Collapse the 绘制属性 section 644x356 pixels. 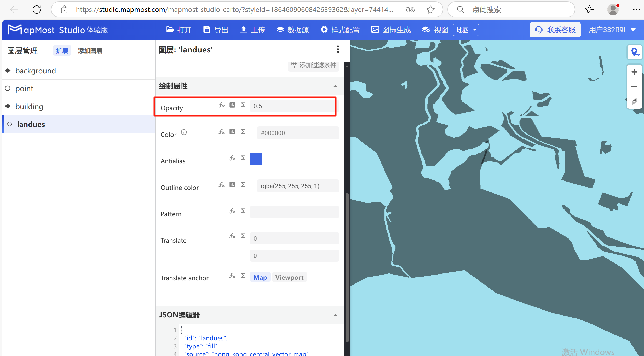pyautogui.click(x=335, y=86)
